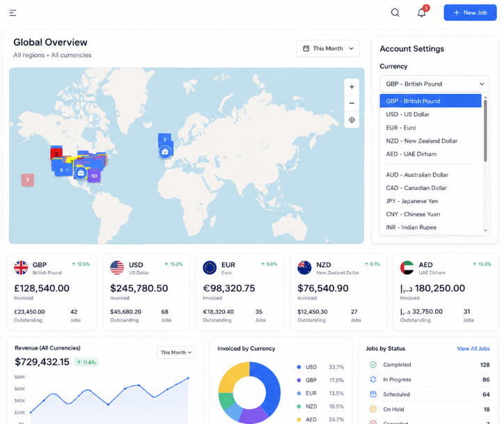Select the pink cluster marker labeled 3

(x=28, y=180)
